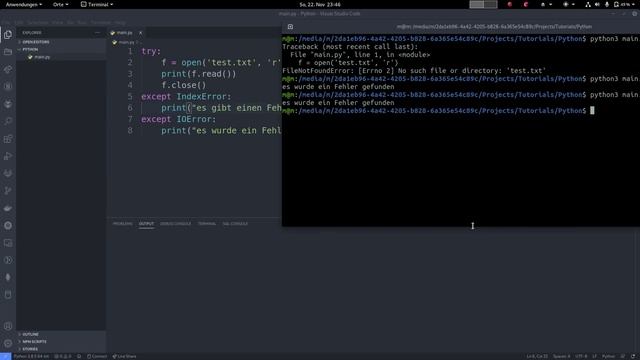640x360 pixels.
Task: Switch to the first workspace in the workspace switcher
Action: tap(476, 4)
